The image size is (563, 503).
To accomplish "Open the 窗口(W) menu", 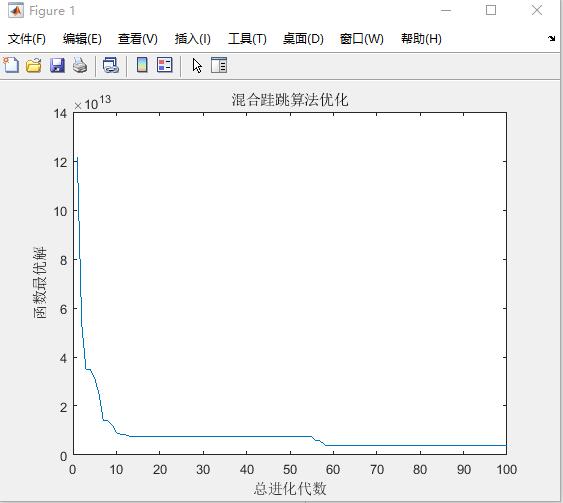I will tap(362, 39).
